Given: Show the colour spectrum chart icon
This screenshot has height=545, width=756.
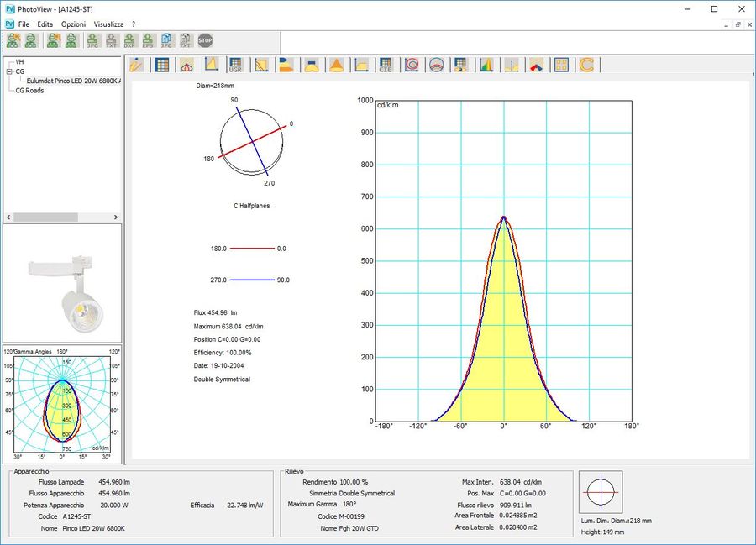Looking at the screenshot, I should [x=486, y=65].
